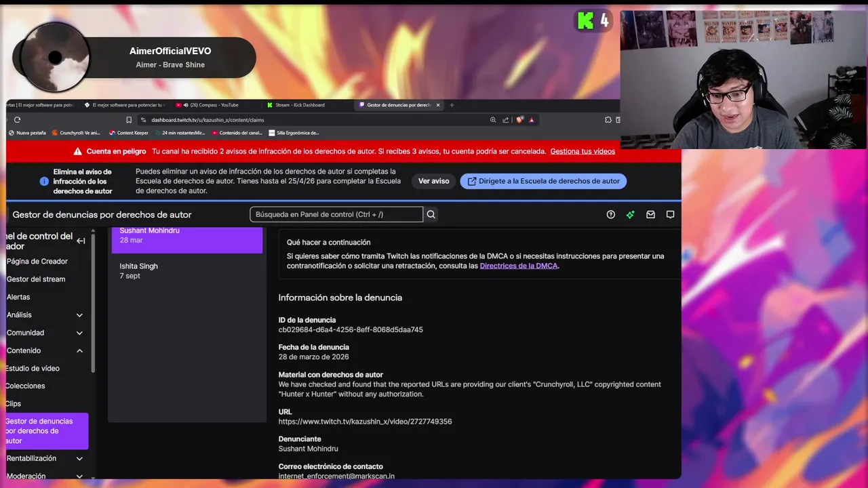The width and height of the screenshot is (868, 488).
Task: Click the '28 de marzo de 2026' date
Action: [313, 357]
